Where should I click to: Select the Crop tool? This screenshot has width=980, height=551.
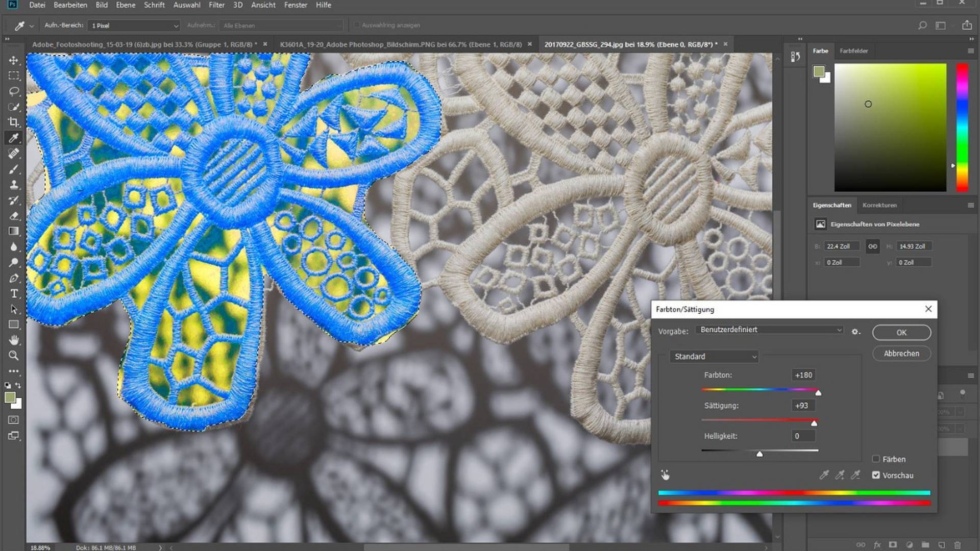click(14, 122)
